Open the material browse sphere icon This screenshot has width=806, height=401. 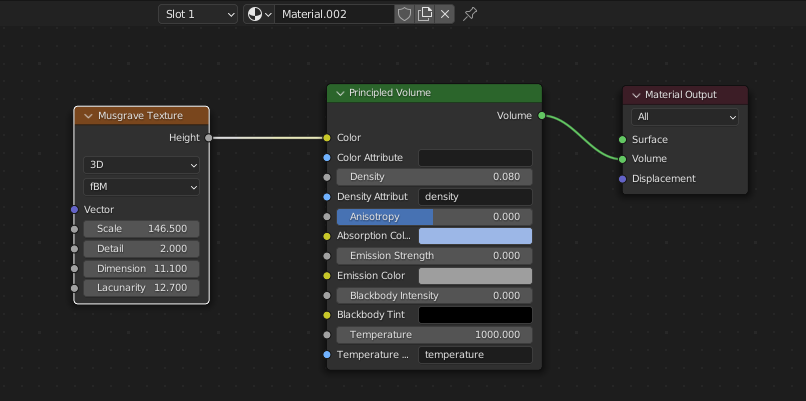tap(259, 14)
